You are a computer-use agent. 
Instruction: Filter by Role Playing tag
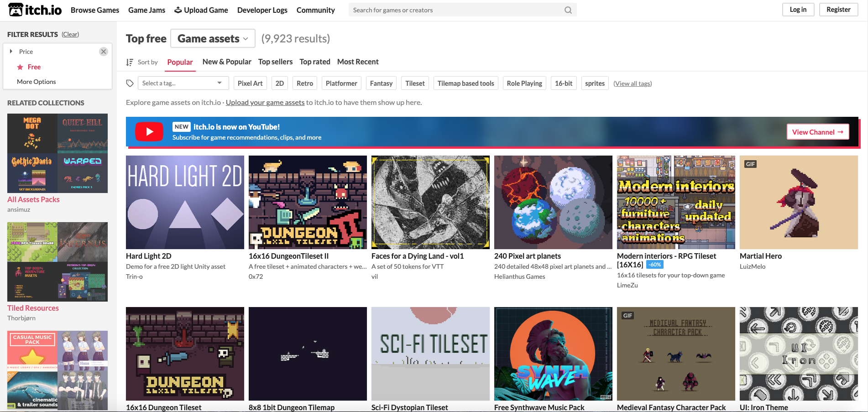[x=524, y=83]
